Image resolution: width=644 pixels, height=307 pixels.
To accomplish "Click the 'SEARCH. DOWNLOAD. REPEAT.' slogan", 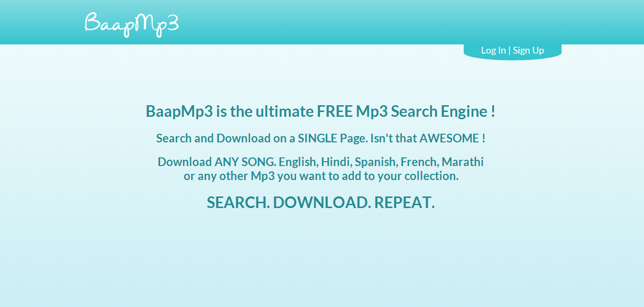I will coord(321,202).
